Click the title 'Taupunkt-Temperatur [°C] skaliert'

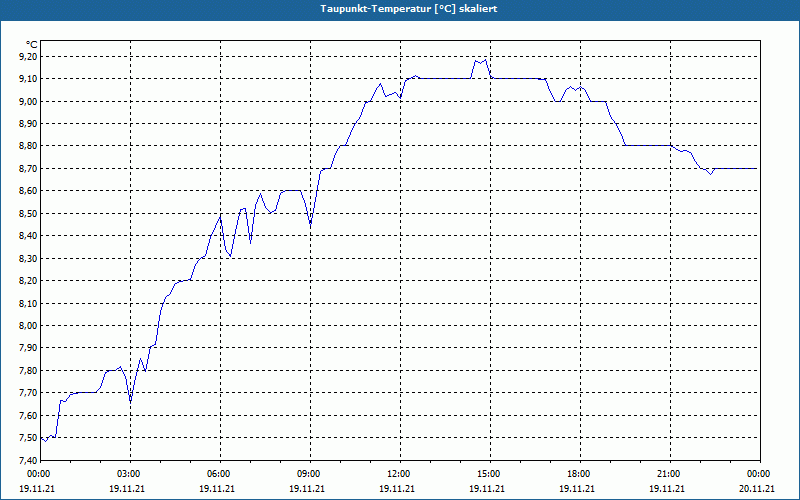[408, 9]
